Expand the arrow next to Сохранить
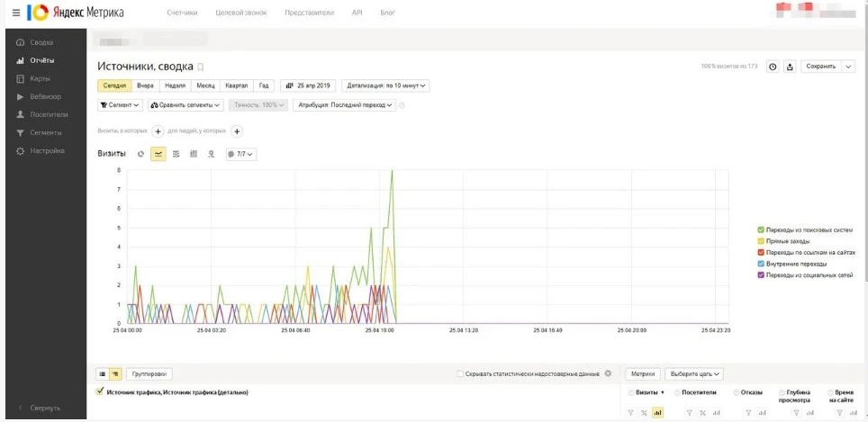868x422 pixels. (x=848, y=67)
